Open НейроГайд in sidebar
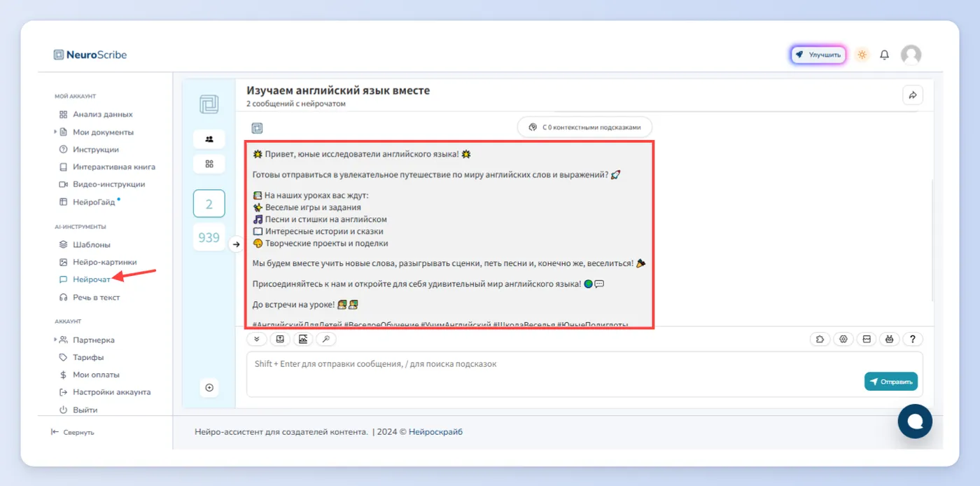The height and width of the screenshot is (486, 980). click(93, 202)
